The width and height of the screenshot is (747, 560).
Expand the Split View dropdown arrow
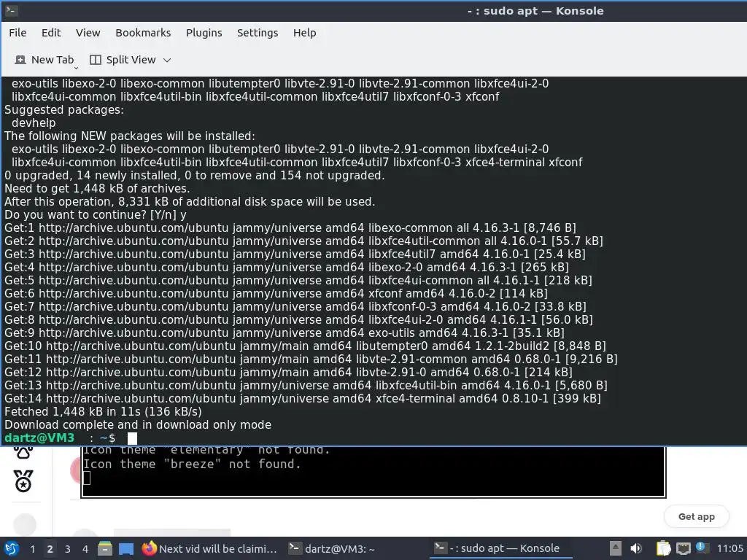pyautogui.click(x=167, y=61)
